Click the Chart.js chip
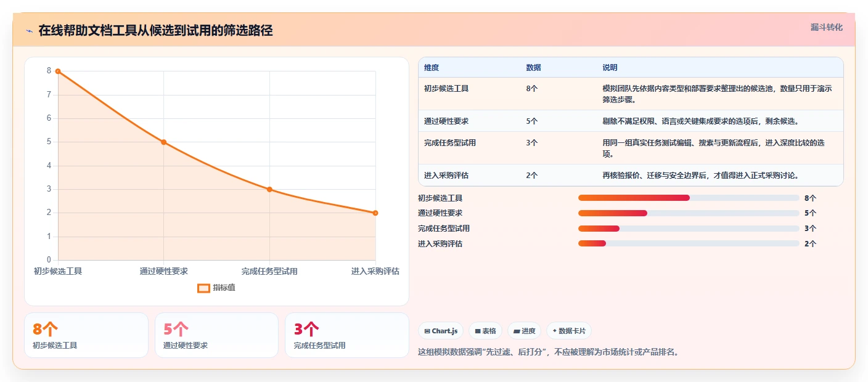 441,331
